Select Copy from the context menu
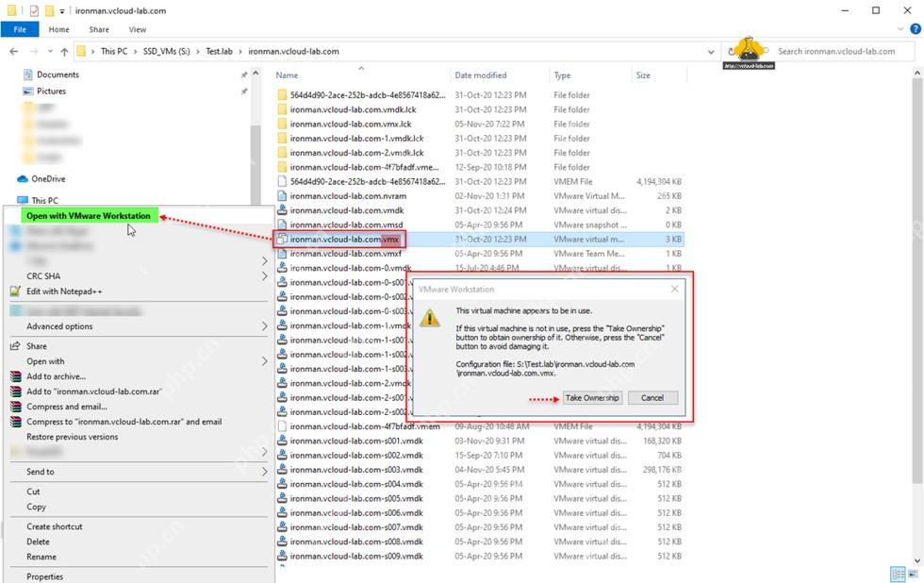The image size is (924, 583). 36,507
